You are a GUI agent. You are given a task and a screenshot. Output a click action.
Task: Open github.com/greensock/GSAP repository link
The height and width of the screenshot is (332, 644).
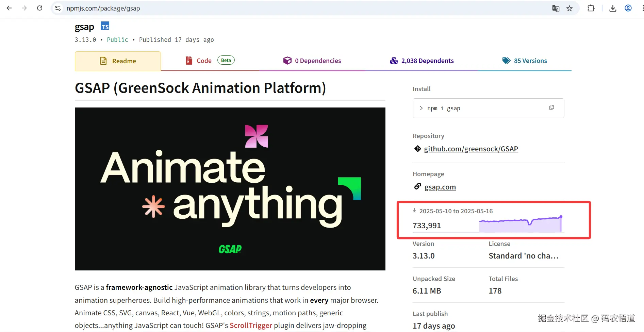click(471, 149)
